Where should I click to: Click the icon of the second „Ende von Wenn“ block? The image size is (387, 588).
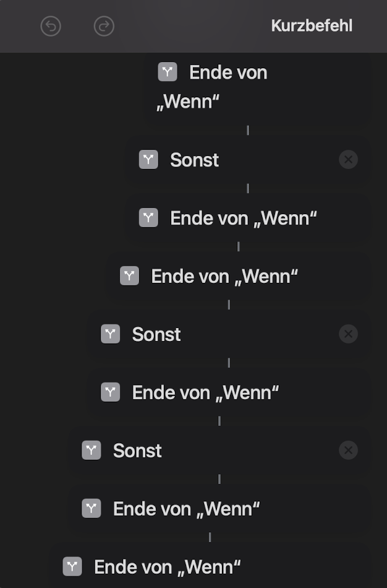148,218
